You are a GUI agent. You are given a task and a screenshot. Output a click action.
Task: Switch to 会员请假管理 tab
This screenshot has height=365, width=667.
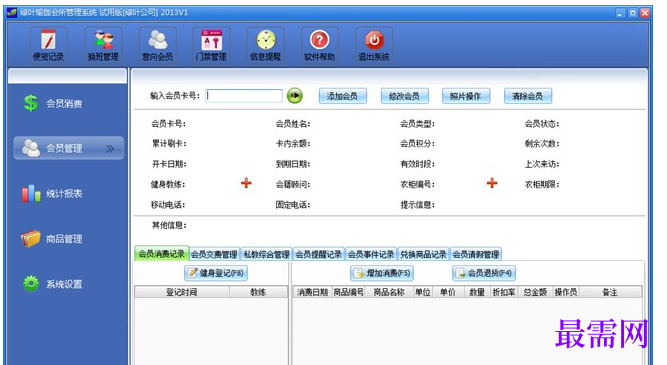[x=476, y=254]
